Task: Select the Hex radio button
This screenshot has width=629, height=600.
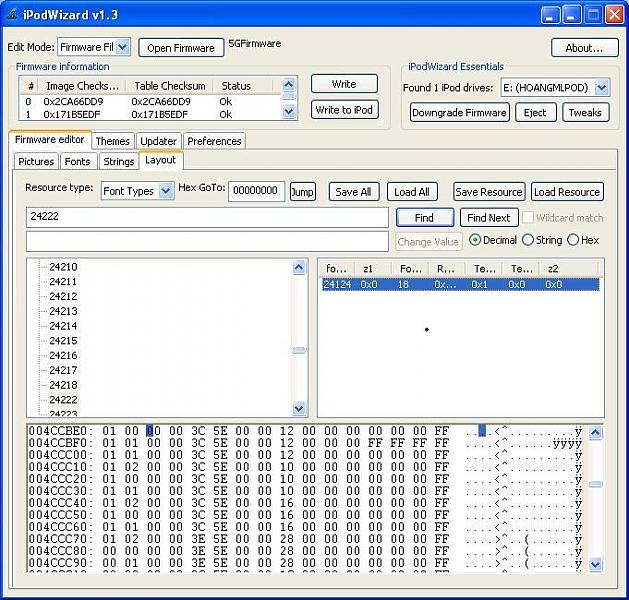Action: (573, 240)
